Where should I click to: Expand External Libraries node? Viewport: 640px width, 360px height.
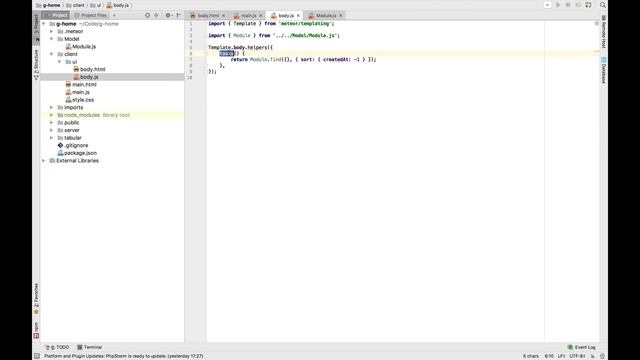click(x=44, y=161)
